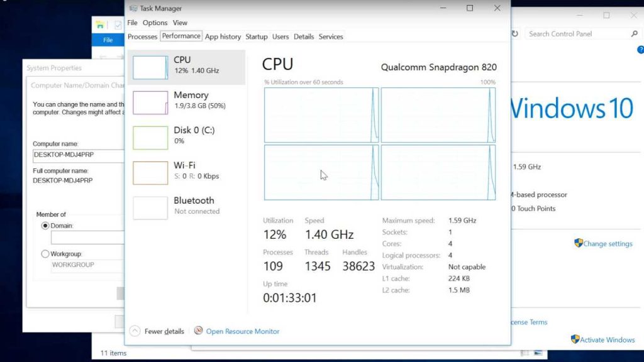
Task: Click the Fewer details label
Action: click(x=164, y=331)
